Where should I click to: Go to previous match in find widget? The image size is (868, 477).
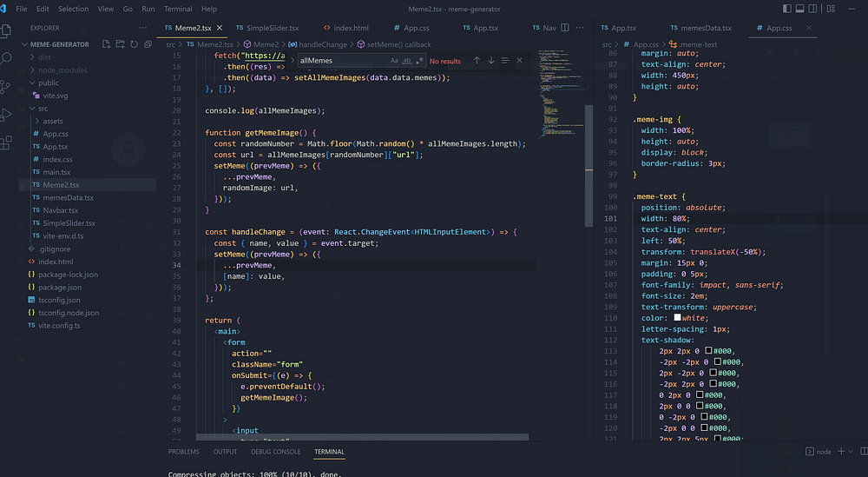(477, 61)
